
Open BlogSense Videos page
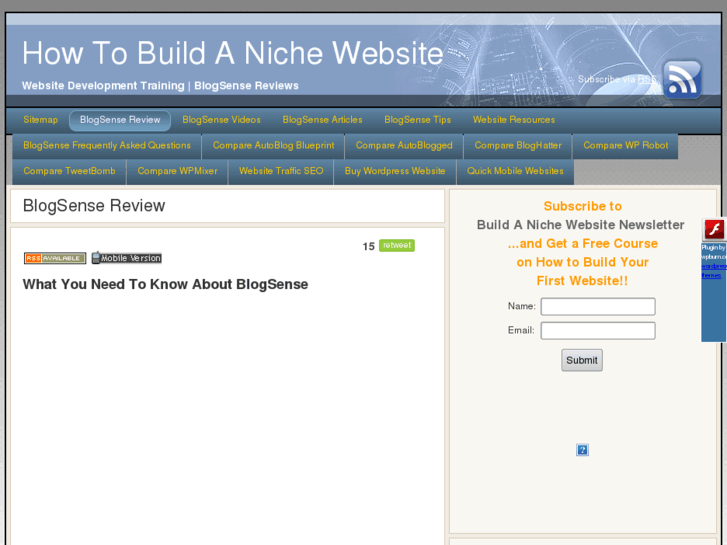(x=221, y=120)
